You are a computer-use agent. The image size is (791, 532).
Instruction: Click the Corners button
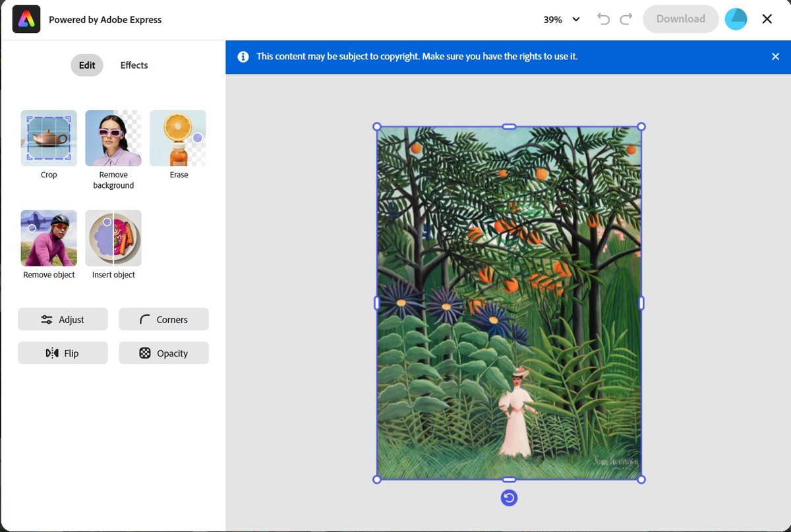coord(163,319)
